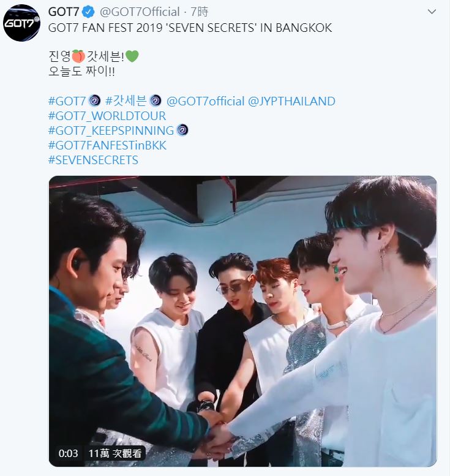Open the #GOT7_WORLDTOUR hashtag
The width and height of the screenshot is (450, 476).
coord(107,116)
